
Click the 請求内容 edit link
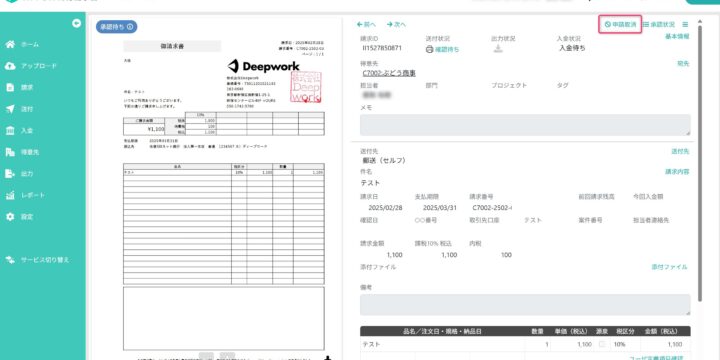(677, 172)
